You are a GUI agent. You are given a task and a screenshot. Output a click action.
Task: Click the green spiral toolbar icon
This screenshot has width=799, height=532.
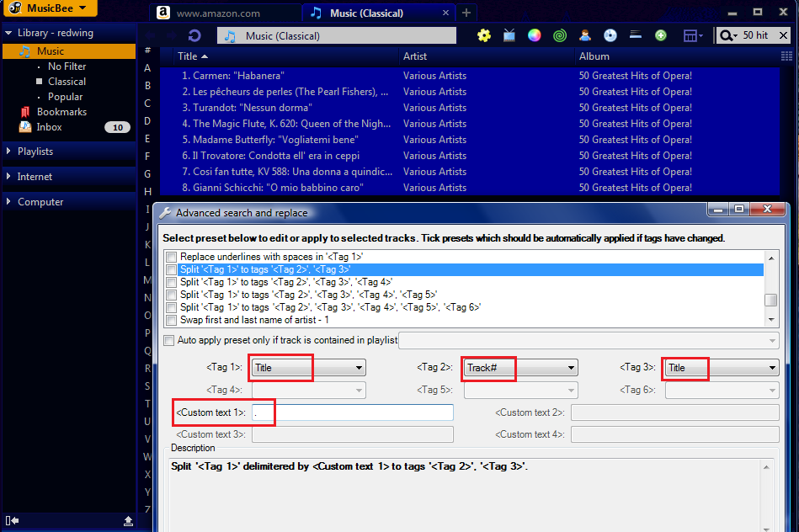[560, 35]
